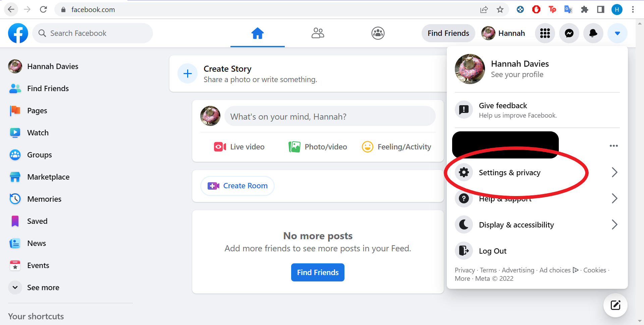Image resolution: width=644 pixels, height=325 pixels.
Task: Open the Cookies footer link
Action: tap(595, 270)
